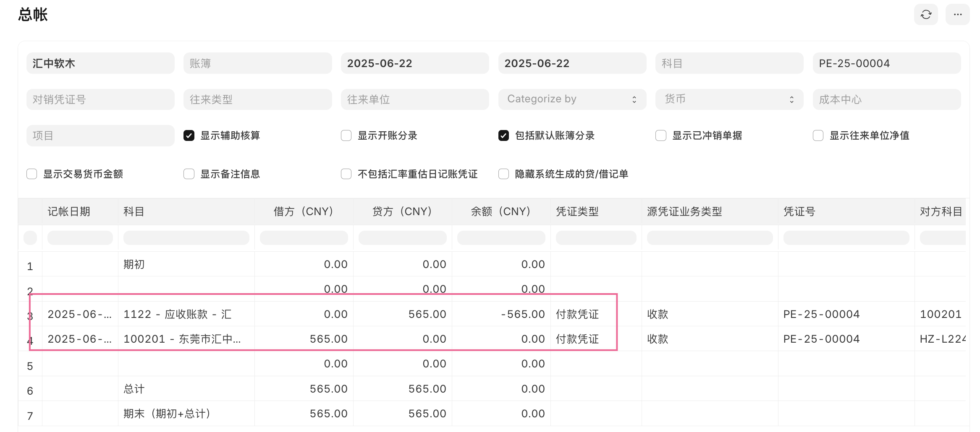Refresh the general ledger report
Image resolution: width=980 pixels, height=432 pixels.
pyautogui.click(x=925, y=14)
